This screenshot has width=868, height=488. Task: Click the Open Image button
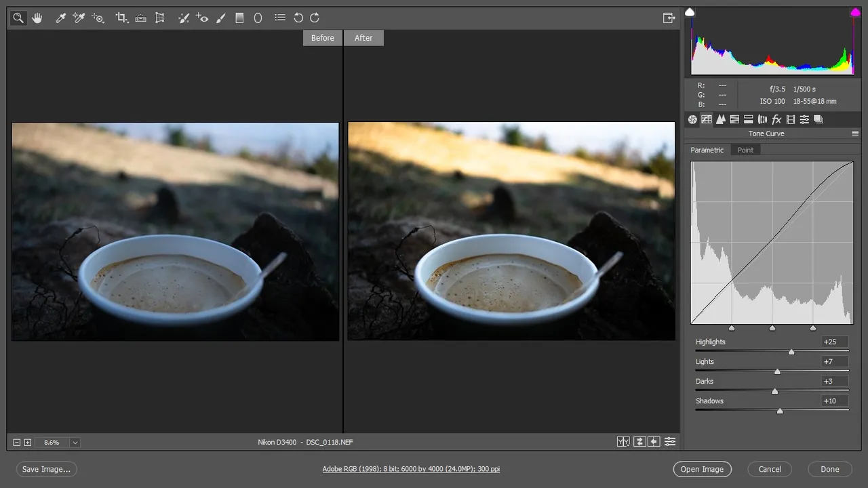pos(703,469)
